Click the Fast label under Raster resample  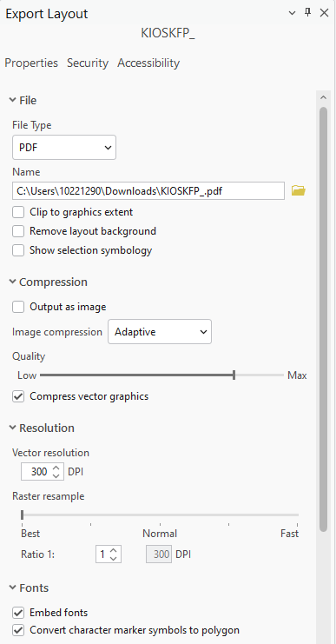pyautogui.click(x=290, y=534)
